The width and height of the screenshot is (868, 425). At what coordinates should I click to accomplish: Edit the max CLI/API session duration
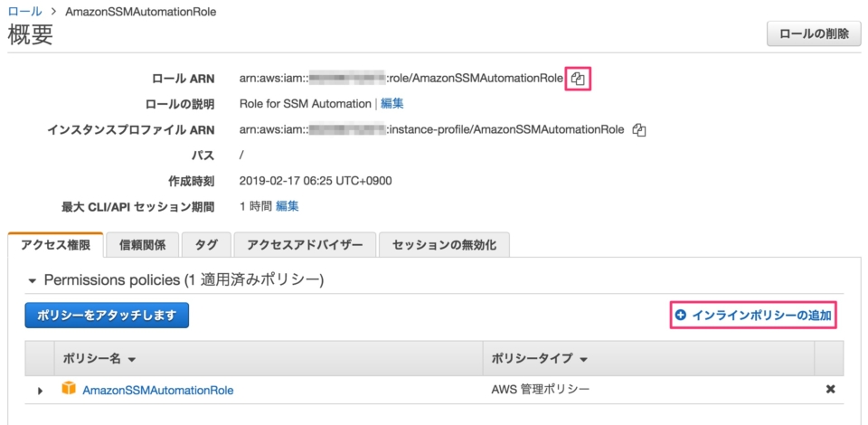(x=288, y=206)
